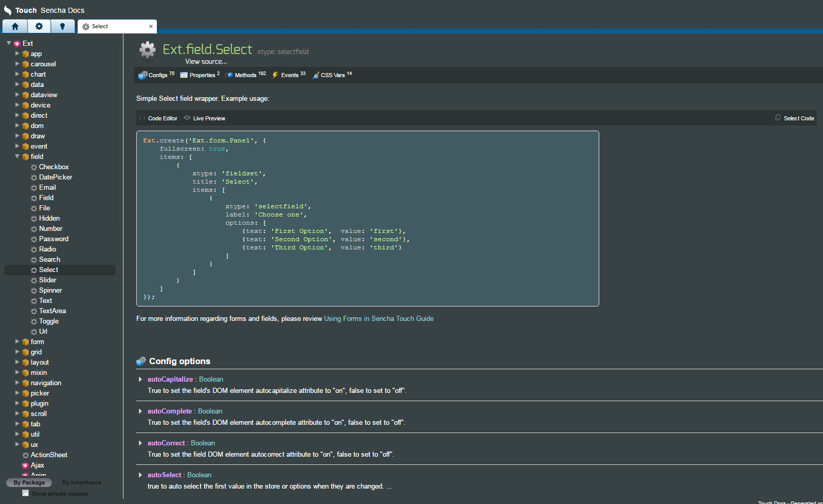The image size is (823, 504).
Task: Switch to the Select document tab
Action: pyautogui.click(x=117, y=26)
